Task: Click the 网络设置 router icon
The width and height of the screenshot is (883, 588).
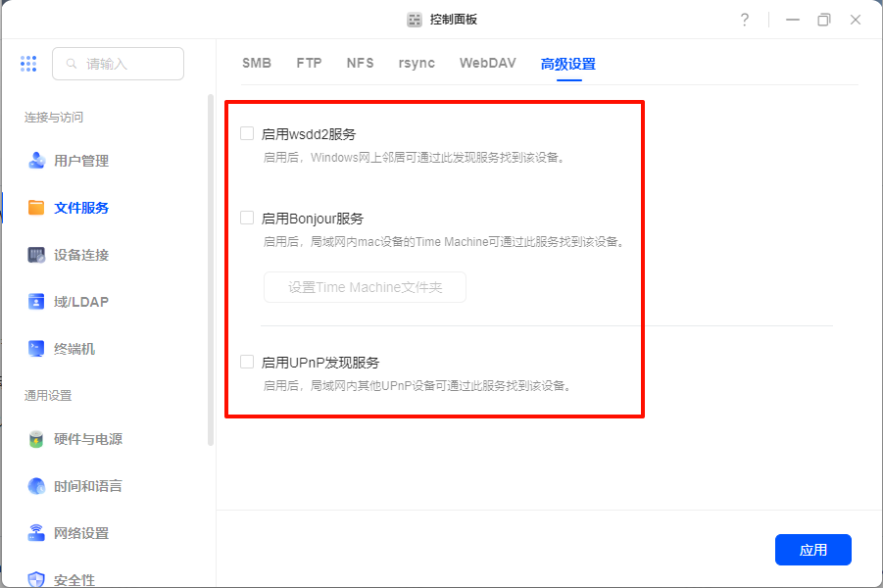Action: pyautogui.click(x=36, y=533)
